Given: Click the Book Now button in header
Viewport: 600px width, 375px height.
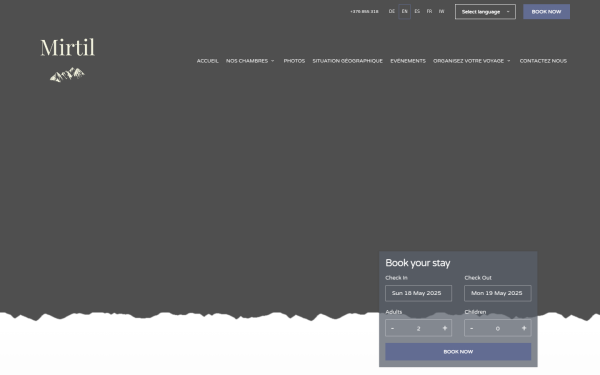Looking at the screenshot, I should tap(546, 12).
